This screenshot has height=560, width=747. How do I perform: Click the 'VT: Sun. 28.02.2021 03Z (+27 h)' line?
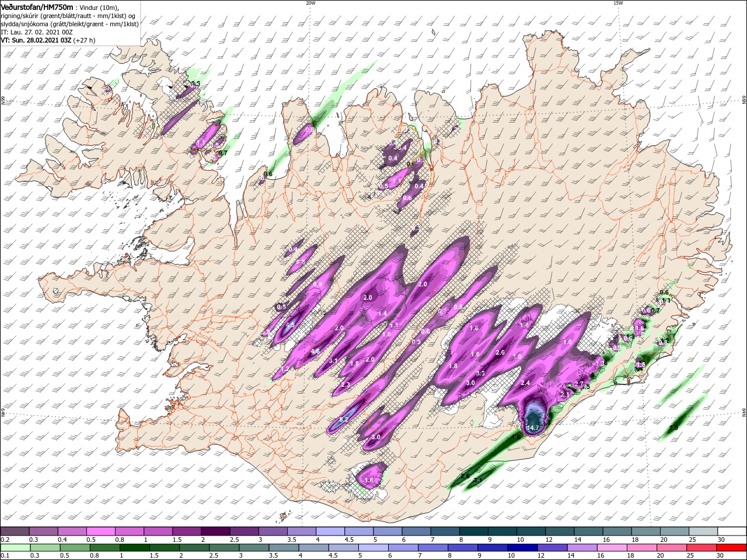click(x=48, y=41)
